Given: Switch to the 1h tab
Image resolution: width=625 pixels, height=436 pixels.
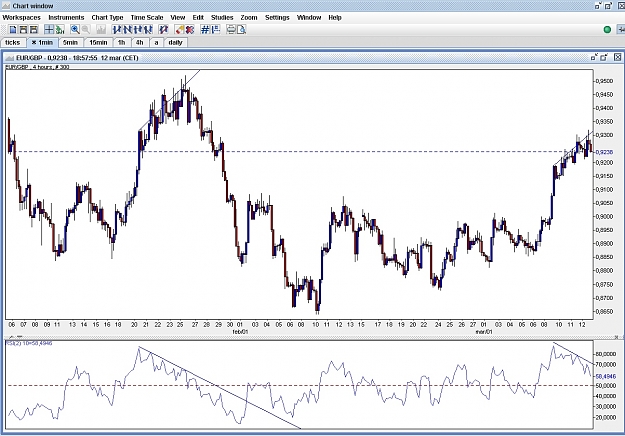Looking at the screenshot, I should pos(122,43).
